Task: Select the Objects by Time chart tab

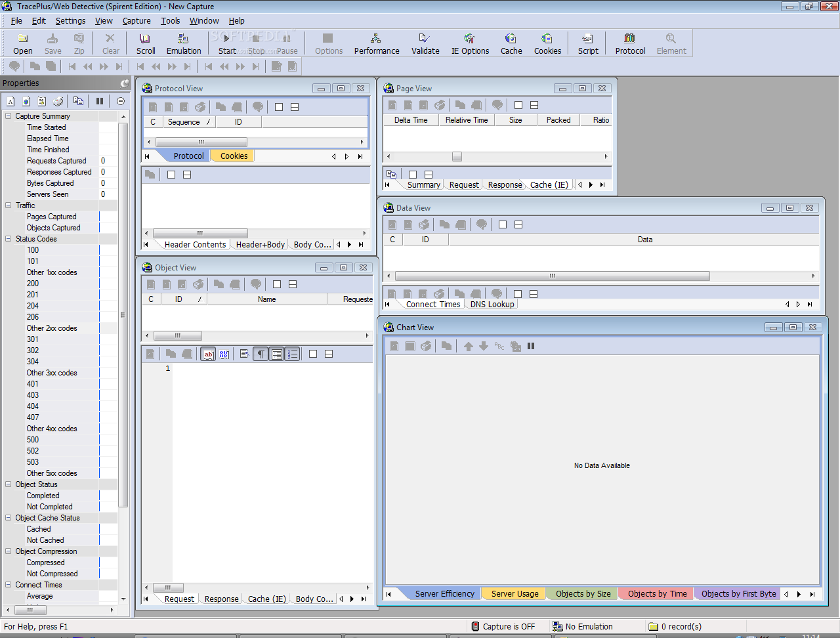Action: tap(657, 594)
